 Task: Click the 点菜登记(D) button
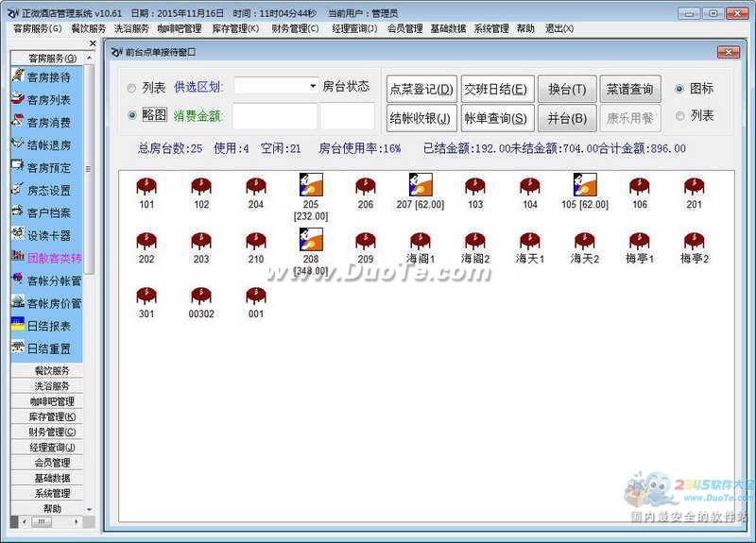click(421, 90)
